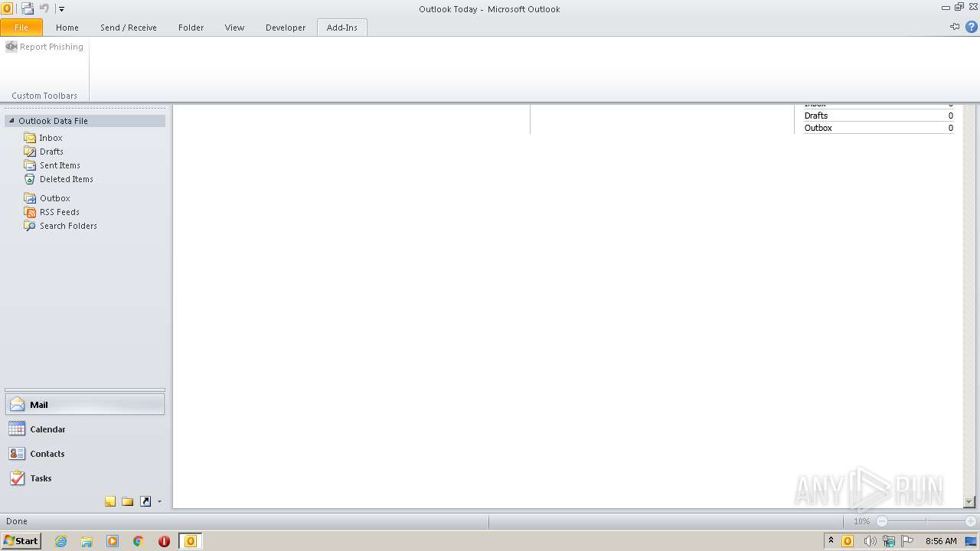Open Notes via the yellow note icon

pyautogui.click(x=110, y=501)
